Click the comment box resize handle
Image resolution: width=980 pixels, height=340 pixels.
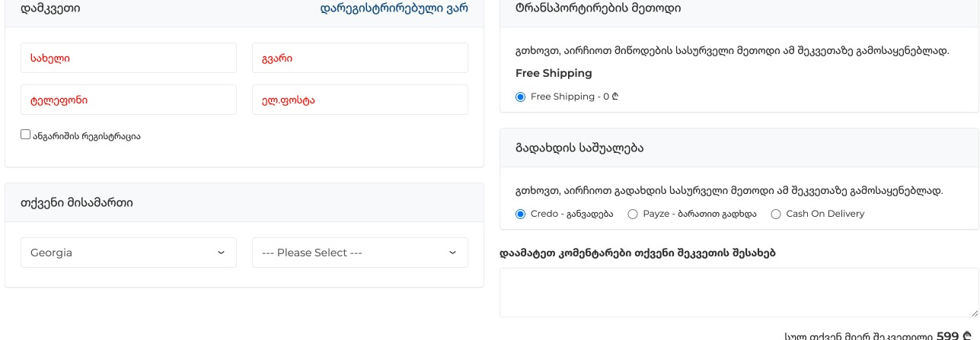[x=975, y=313]
